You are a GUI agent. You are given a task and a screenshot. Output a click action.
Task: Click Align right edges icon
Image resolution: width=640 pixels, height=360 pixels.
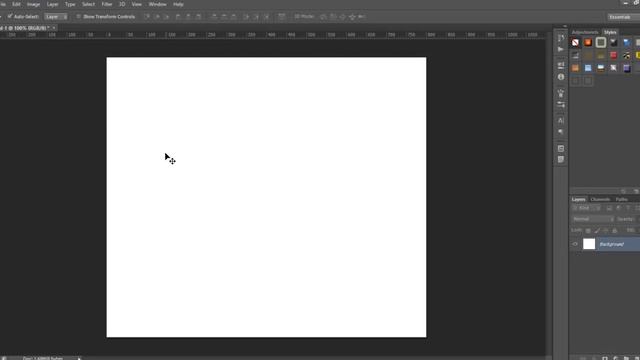(198, 17)
